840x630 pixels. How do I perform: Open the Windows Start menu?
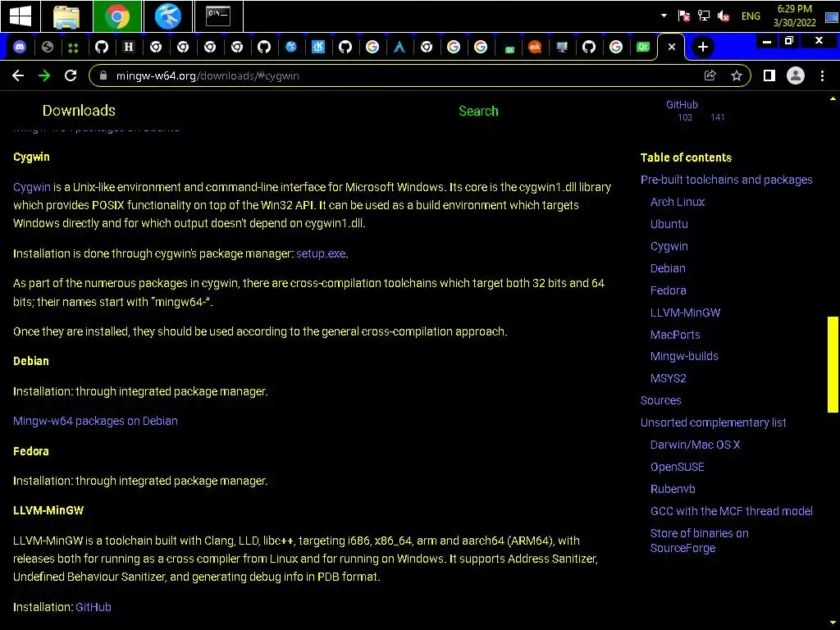21,16
